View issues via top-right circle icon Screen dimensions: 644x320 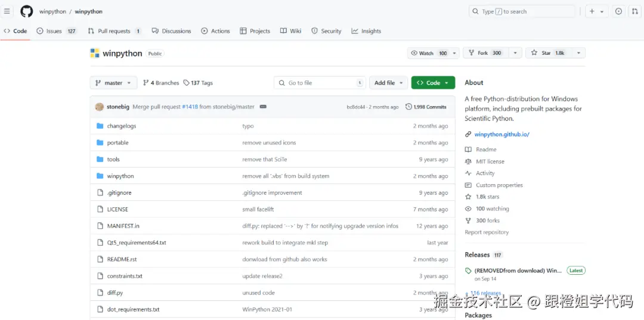click(618, 11)
